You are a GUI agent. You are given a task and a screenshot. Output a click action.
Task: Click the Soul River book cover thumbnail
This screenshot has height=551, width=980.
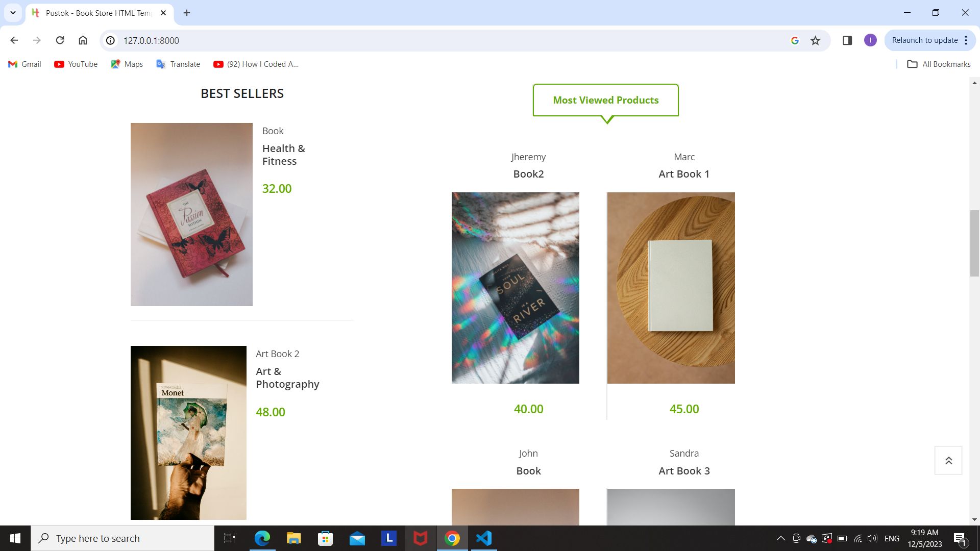point(516,288)
